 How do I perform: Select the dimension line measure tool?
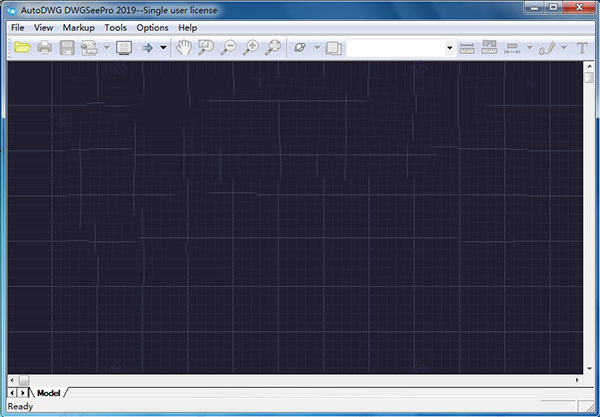click(x=512, y=48)
